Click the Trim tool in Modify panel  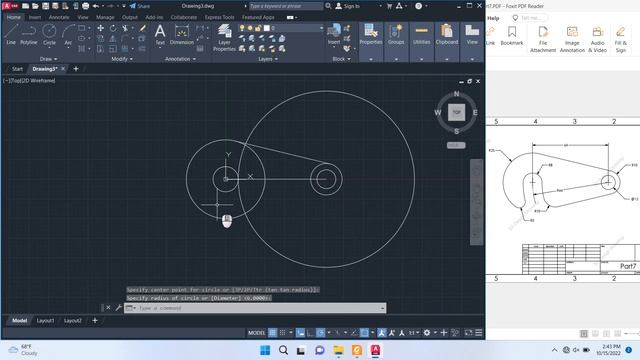125,28
